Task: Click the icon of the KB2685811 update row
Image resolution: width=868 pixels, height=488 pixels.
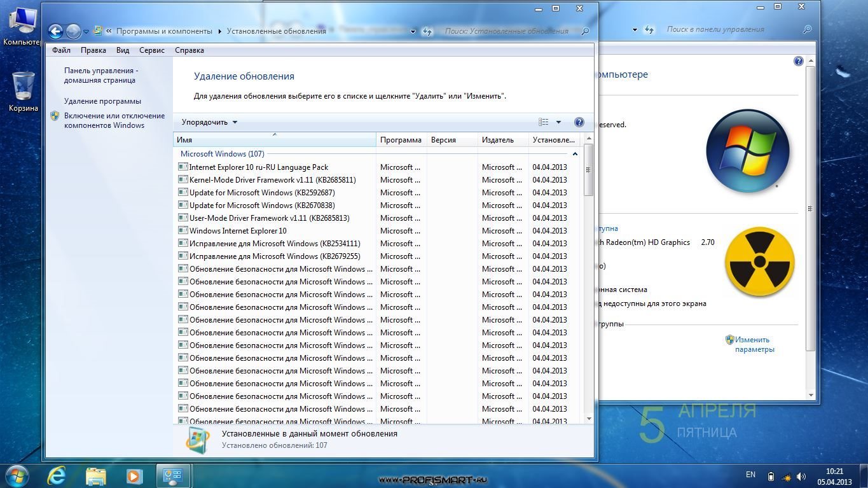Action: pyautogui.click(x=183, y=180)
